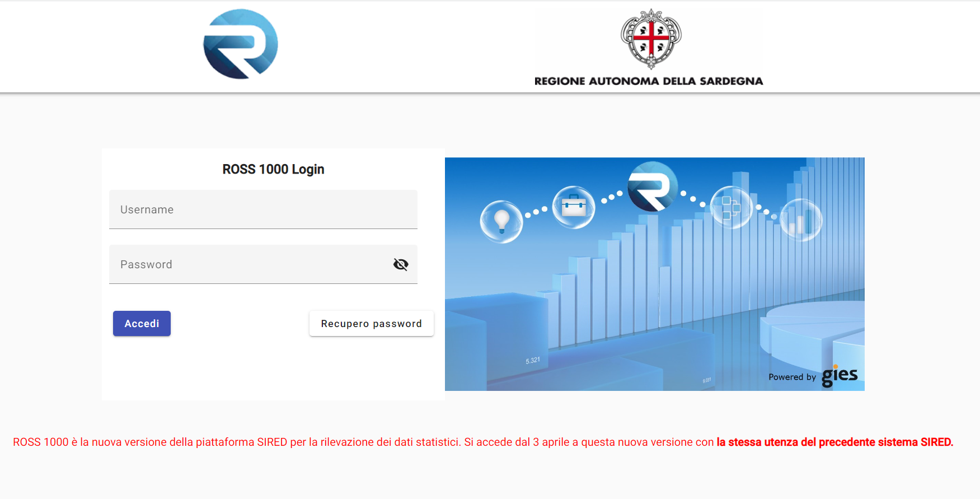Click bold 'la stessa utenza del precedente sistema SIRED' text
Viewport: 980px width, 499px height.
click(834, 442)
